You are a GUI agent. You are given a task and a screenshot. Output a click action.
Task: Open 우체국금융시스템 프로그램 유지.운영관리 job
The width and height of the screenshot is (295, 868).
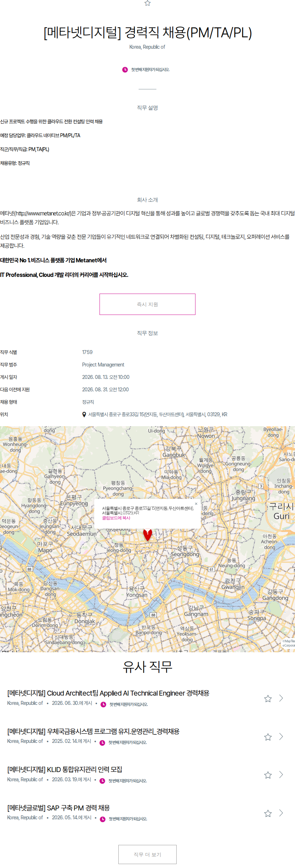tap(93, 731)
